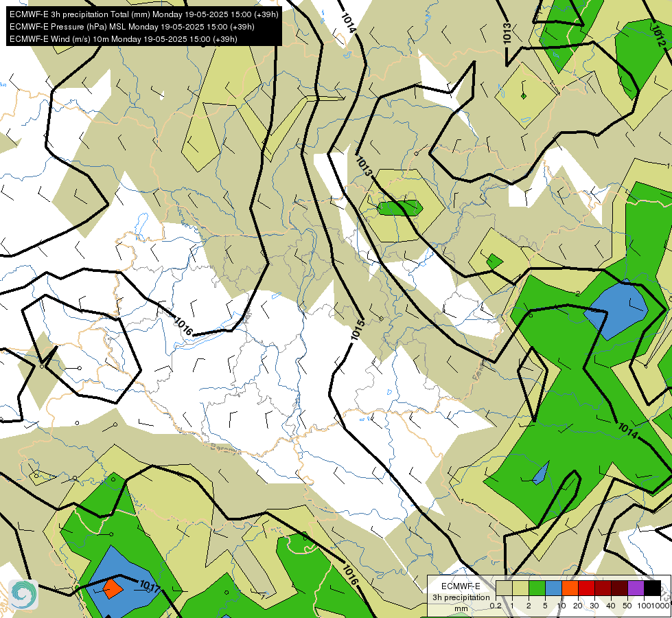This screenshot has width=672, height=618.
Task: Select the blue 5–10 mm legend swatch
Action: point(553,588)
